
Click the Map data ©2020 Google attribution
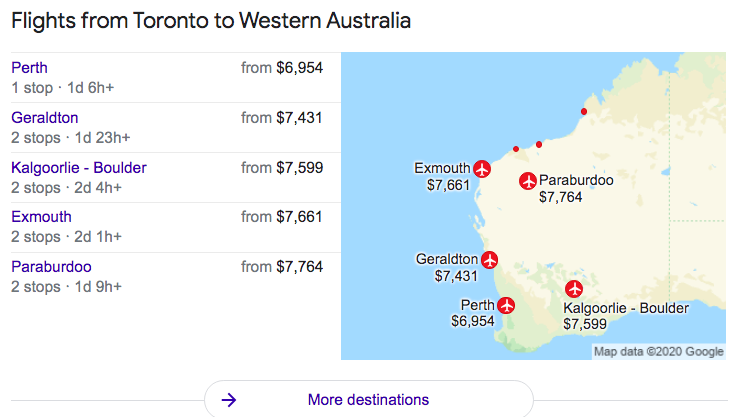pos(658,351)
